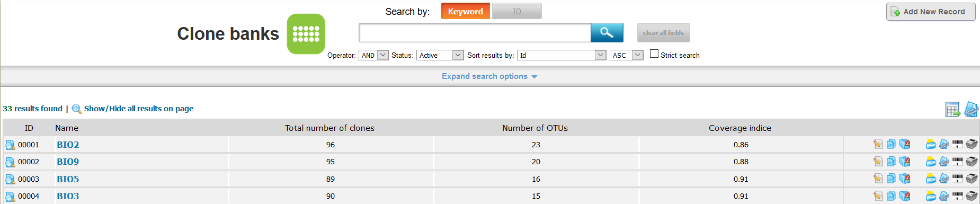
Task: Open record view icon for 00004
Action: 10,196
